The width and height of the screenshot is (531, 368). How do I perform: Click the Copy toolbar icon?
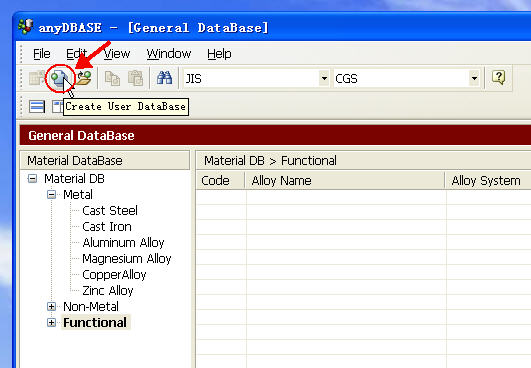[112, 78]
